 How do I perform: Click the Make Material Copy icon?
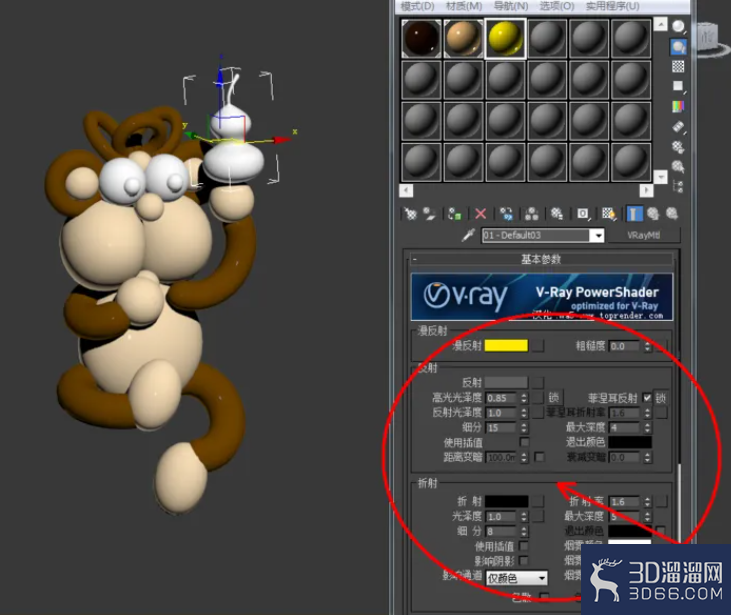pyautogui.click(x=506, y=214)
